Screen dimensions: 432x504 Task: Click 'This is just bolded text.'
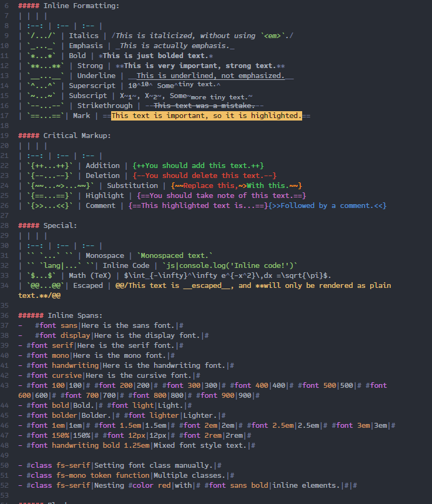pyautogui.click(x=155, y=56)
